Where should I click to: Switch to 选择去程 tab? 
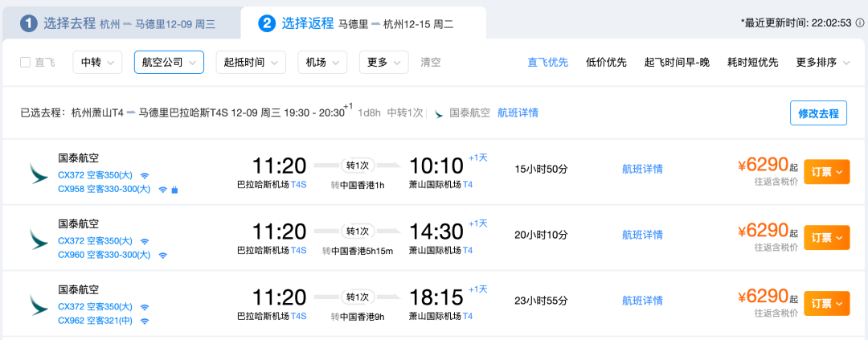[122, 24]
